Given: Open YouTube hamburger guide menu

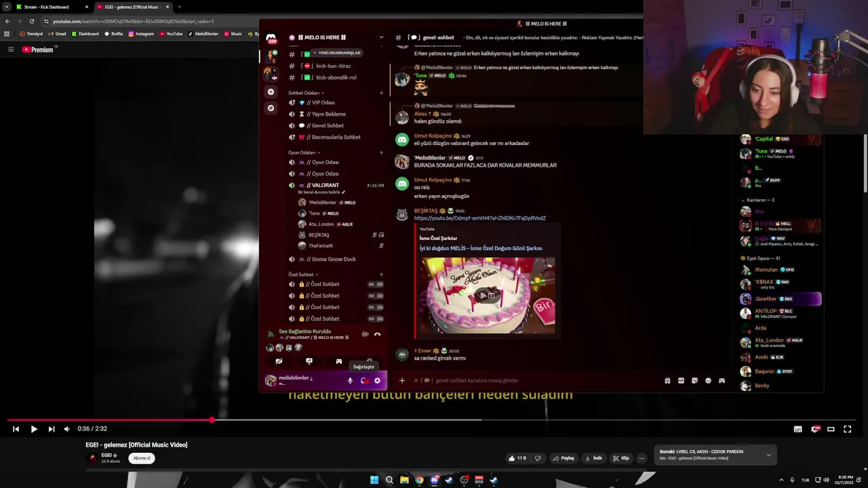Looking at the screenshot, I should (11, 49).
